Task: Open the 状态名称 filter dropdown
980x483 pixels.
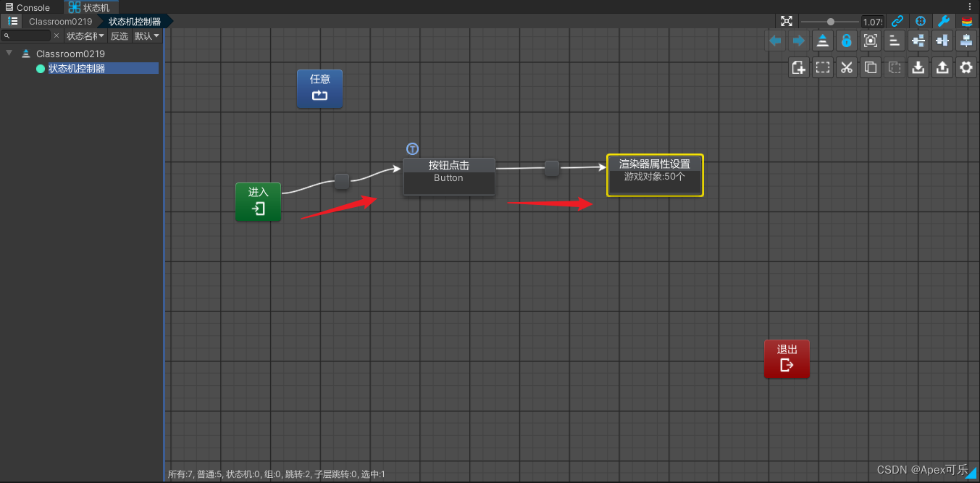Action: click(85, 35)
